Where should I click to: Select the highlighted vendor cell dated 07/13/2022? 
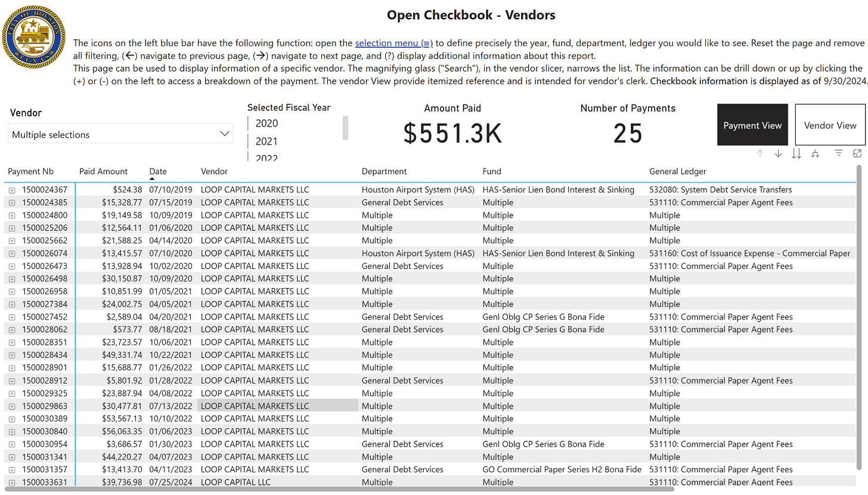278,406
